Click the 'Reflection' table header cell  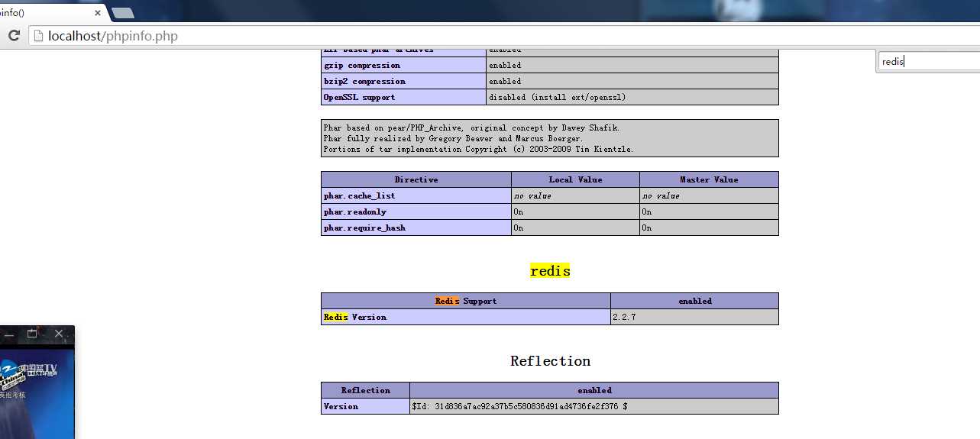[365, 390]
